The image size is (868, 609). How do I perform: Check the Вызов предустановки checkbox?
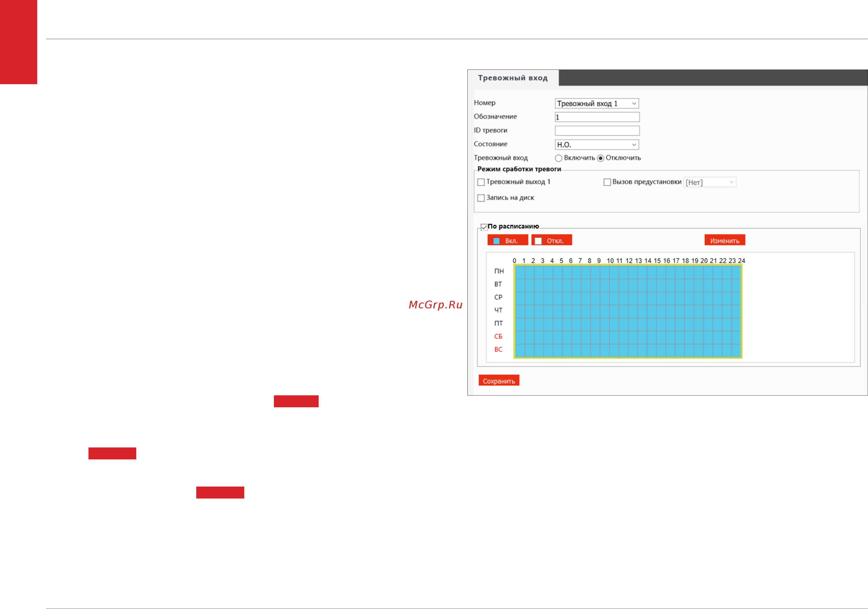pos(607,182)
